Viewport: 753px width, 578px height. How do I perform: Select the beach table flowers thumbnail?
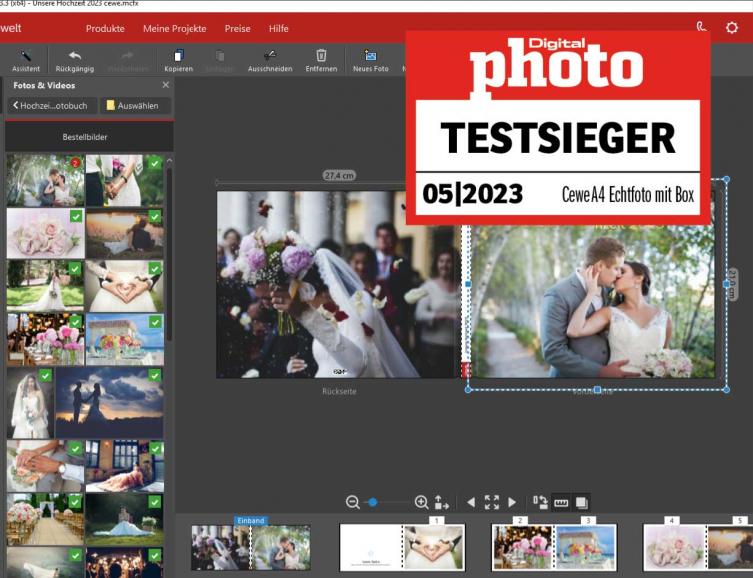124,339
